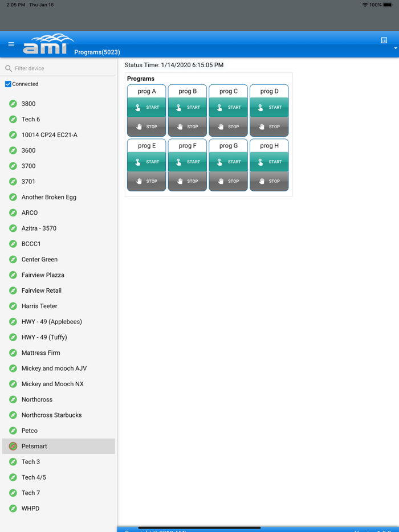Click the status icon beside Mattress Firm
Screen dimensions: 399x532
[x=13, y=353]
